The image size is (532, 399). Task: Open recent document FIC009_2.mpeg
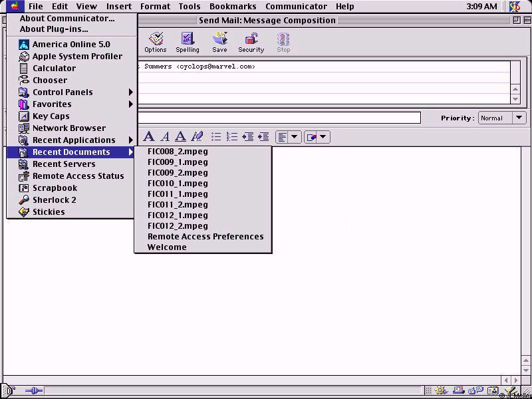(203, 173)
